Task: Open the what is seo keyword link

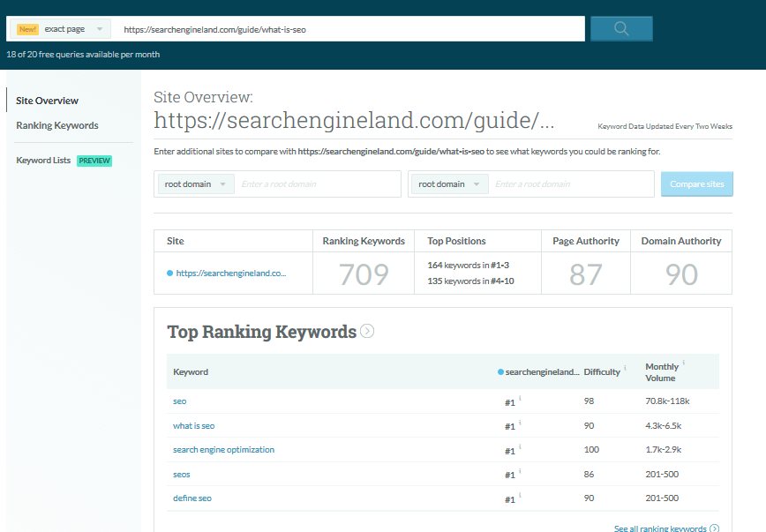Action: click(193, 425)
